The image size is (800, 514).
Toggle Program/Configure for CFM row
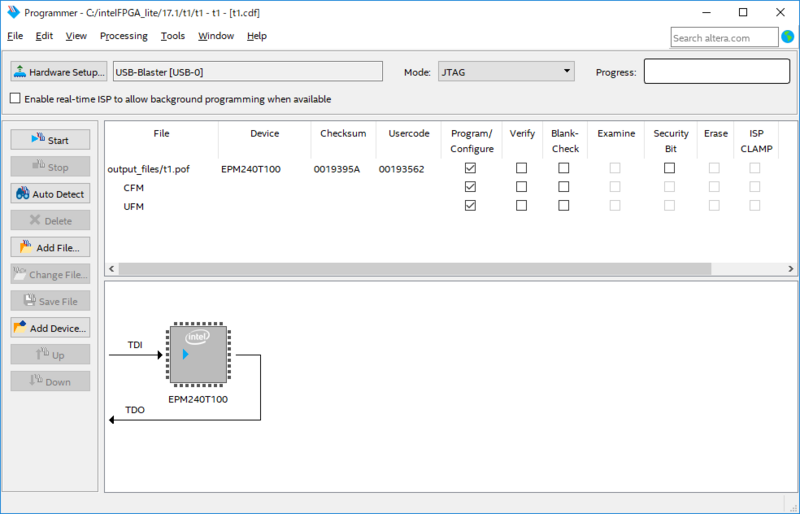click(470, 187)
